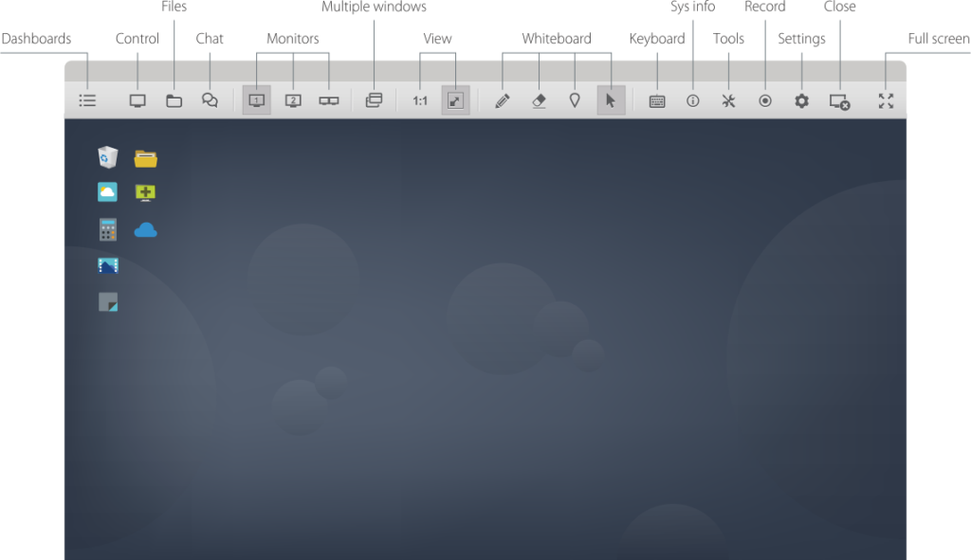The height and width of the screenshot is (560, 971).
Task: Show the Sys info circle icon
Action: pyautogui.click(x=693, y=100)
